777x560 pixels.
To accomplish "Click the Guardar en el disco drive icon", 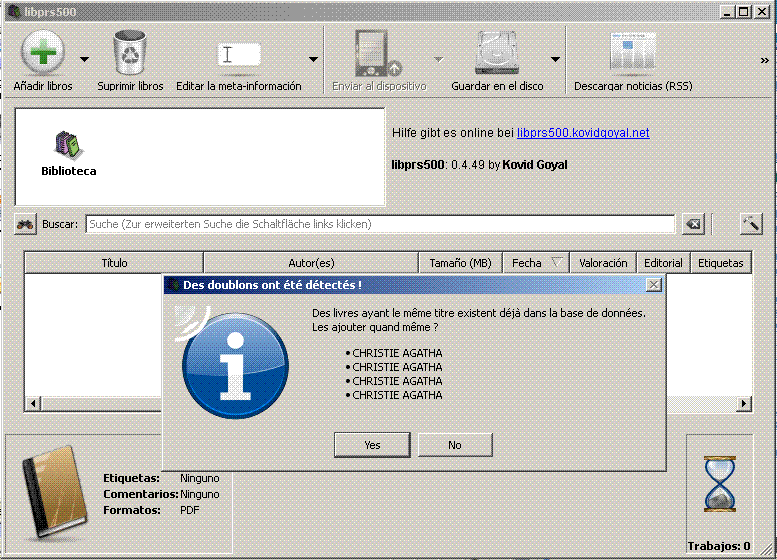I will click(497, 53).
